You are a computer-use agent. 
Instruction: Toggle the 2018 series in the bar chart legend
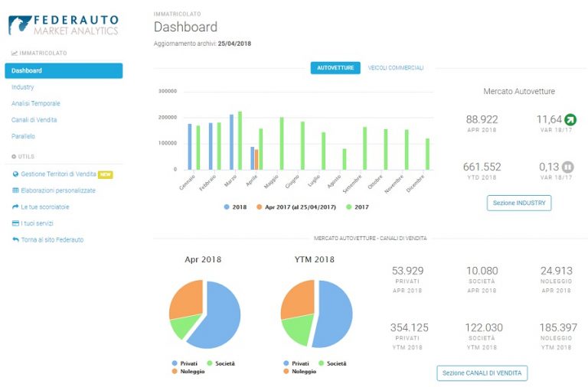pyautogui.click(x=235, y=207)
